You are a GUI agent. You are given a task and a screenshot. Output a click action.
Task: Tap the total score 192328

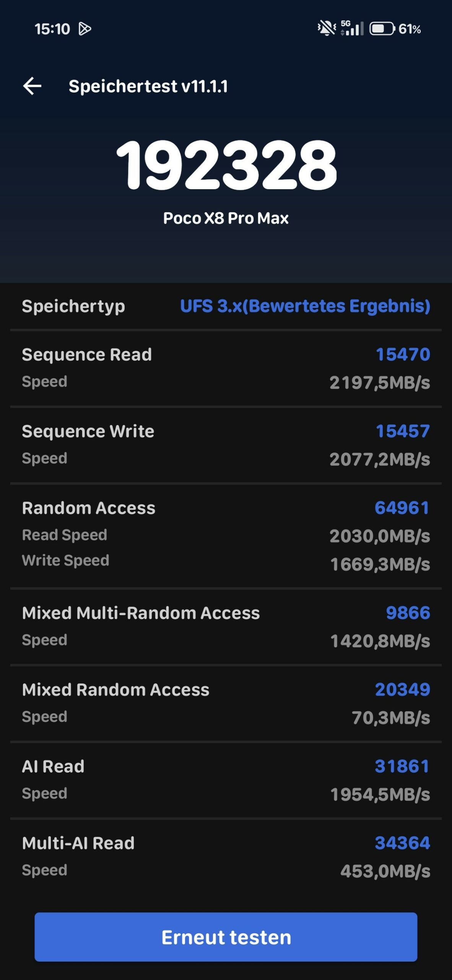pos(226,165)
